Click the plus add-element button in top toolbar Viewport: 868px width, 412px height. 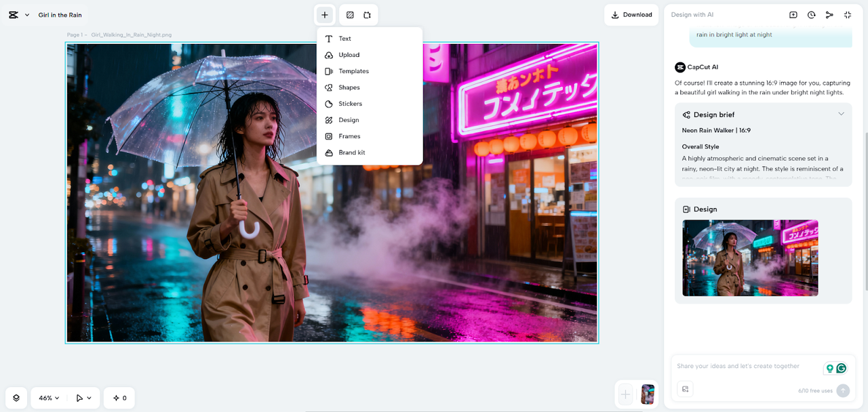(325, 15)
